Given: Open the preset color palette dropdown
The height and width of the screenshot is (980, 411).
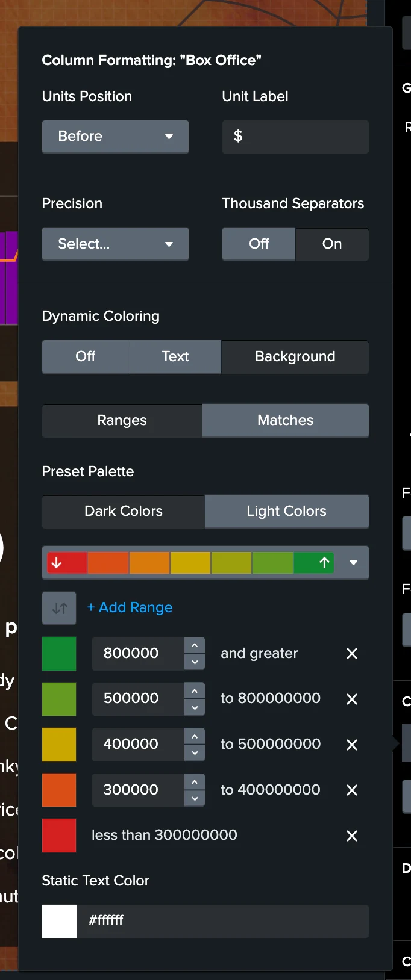Looking at the screenshot, I should tap(353, 563).
